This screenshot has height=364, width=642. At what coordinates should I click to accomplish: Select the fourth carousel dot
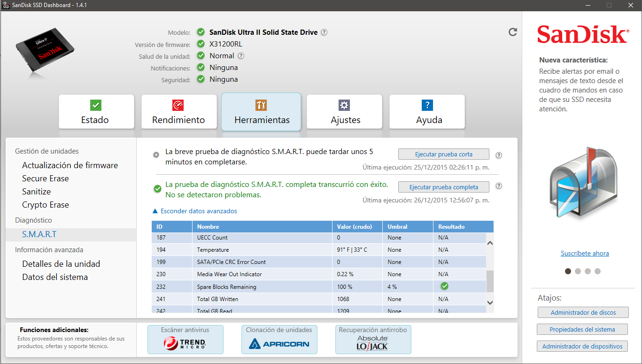pyautogui.click(x=597, y=271)
